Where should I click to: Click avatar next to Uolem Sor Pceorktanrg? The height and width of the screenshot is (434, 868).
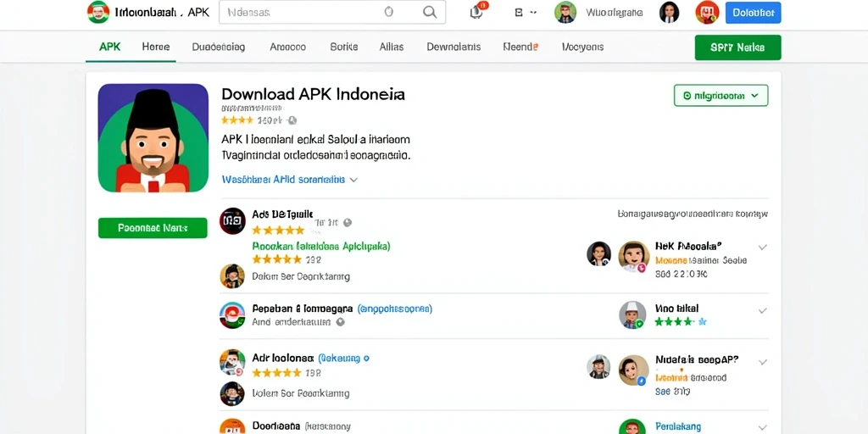pos(232,393)
